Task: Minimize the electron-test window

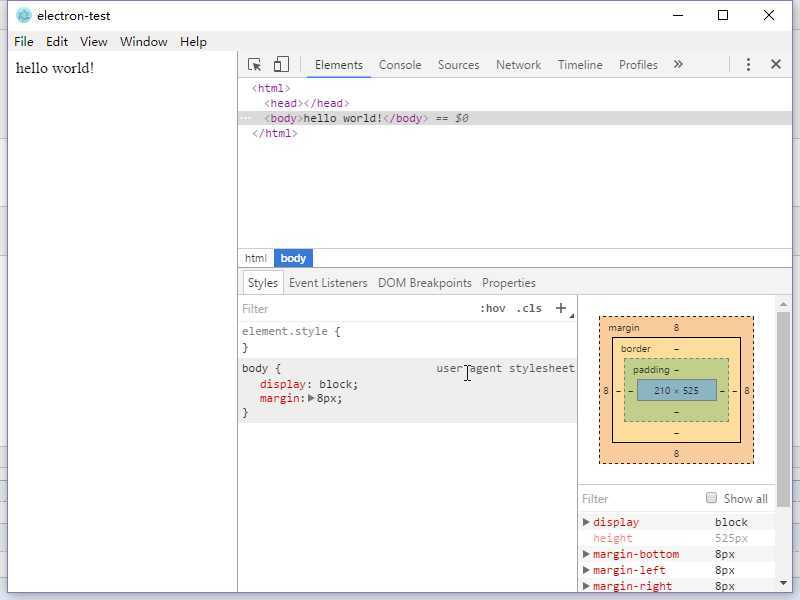Action: [678, 15]
